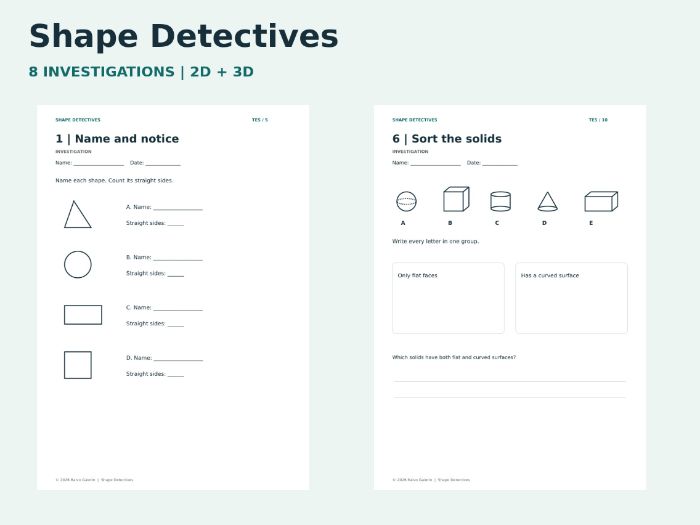The image size is (700, 525).
Task: Click the letter 'A' under the sphere
Action: click(x=403, y=223)
